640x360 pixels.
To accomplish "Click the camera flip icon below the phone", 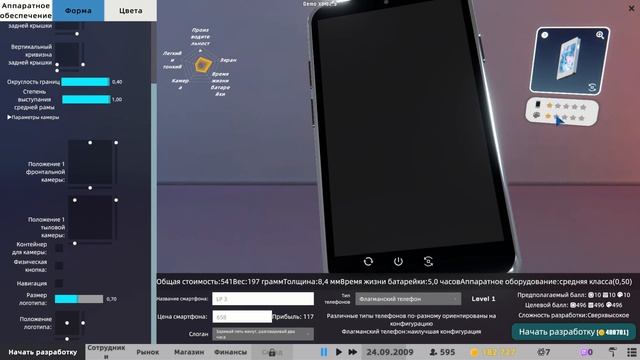I will click(x=428, y=261).
